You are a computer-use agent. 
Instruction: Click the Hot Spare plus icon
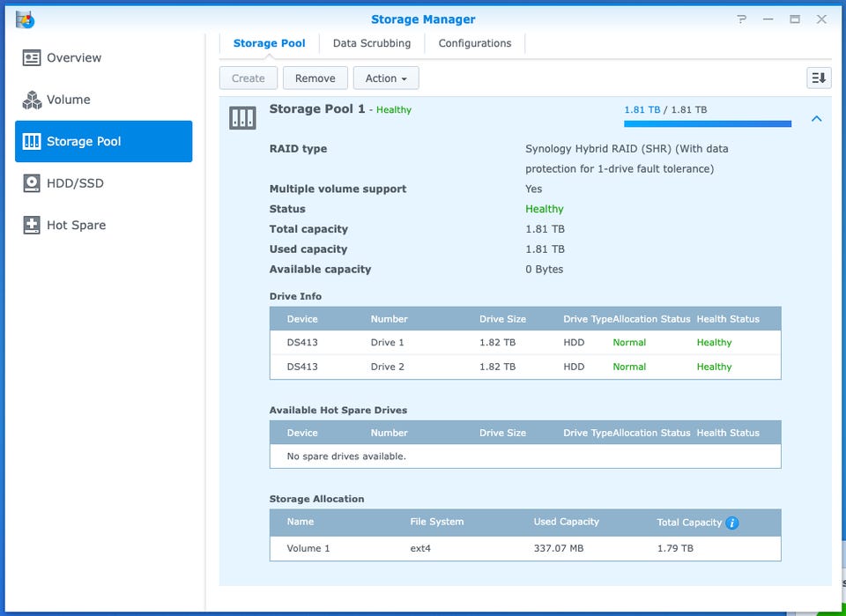click(x=32, y=226)
